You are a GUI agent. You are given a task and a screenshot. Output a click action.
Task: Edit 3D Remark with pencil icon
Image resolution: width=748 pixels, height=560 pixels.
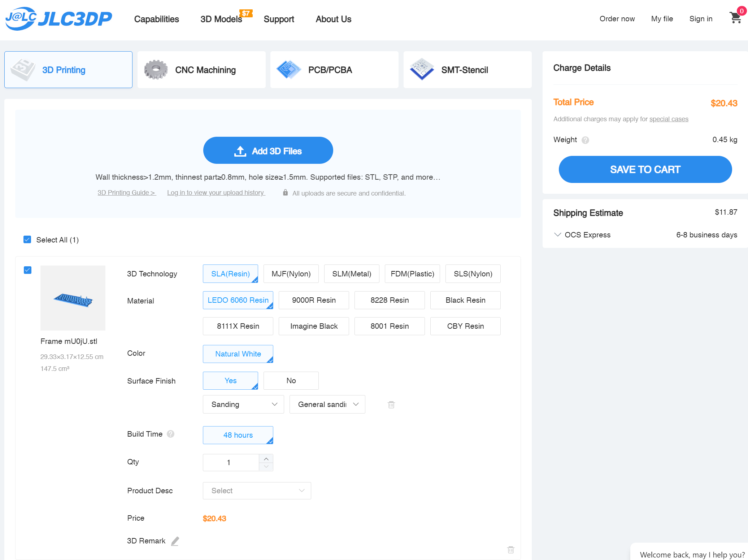pyautogui.click(x=175, y=541)
